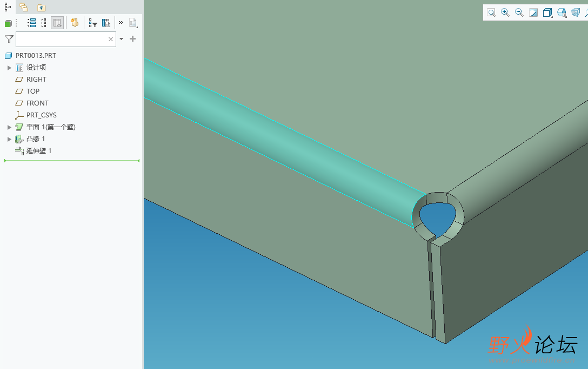
Task: Click the funnel filter icon
Action: 9,39
